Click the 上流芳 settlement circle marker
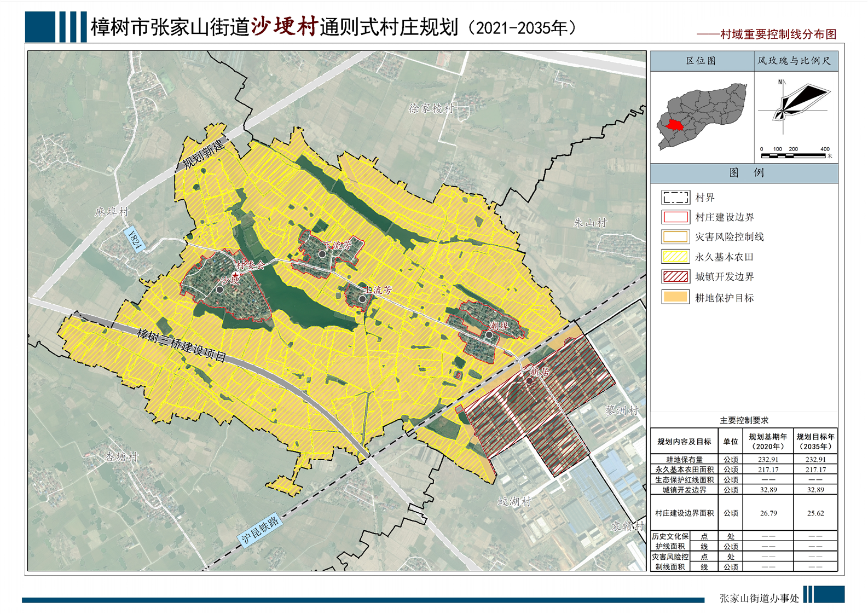868x614 pixels. tap(362, 299)
